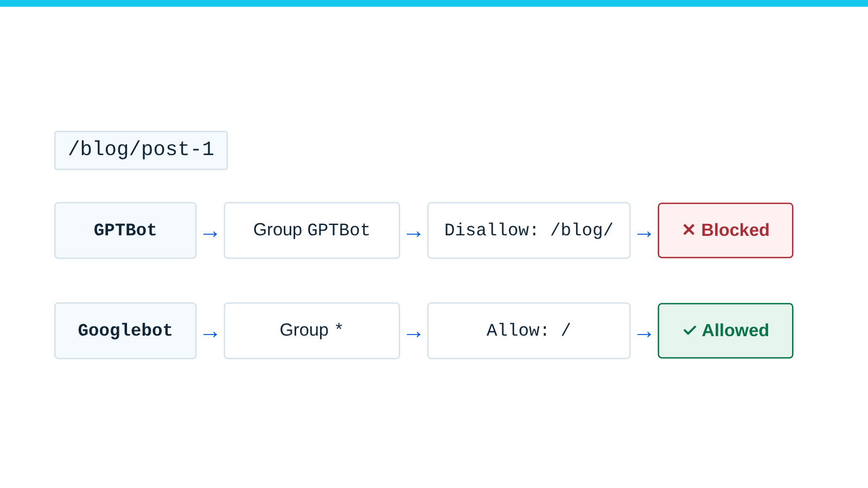Click the Allow: / rule box
868x488 pixels.
(x=529, y=331)
